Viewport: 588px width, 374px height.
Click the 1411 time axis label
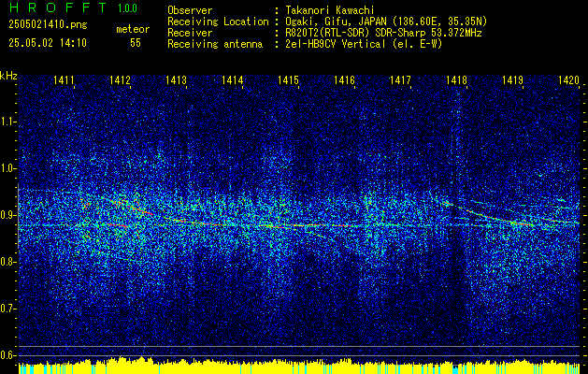tap(64, 79)
